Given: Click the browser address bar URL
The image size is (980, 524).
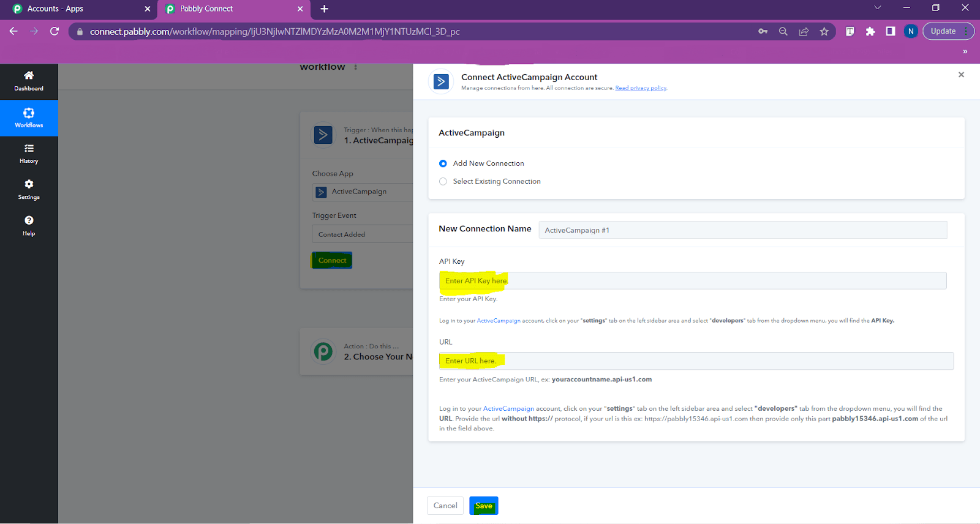Looking at the screenshot, I should pos(274,31).
